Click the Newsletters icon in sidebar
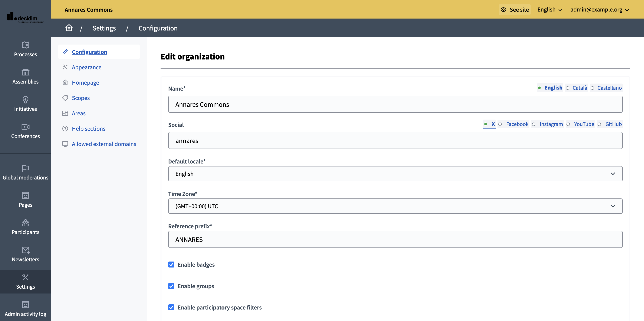This screenshot has width=644, height=321. tap(26, 249)
